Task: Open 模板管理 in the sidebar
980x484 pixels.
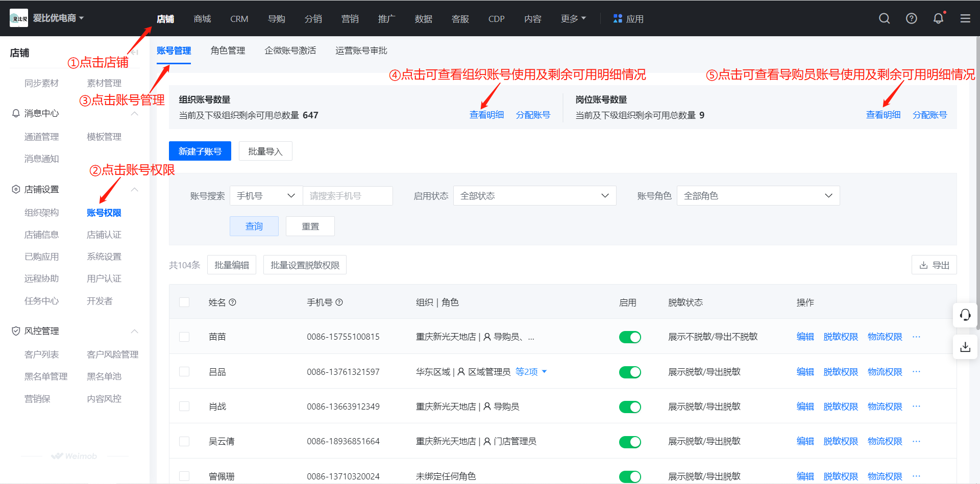Action: tap(104, 137)
